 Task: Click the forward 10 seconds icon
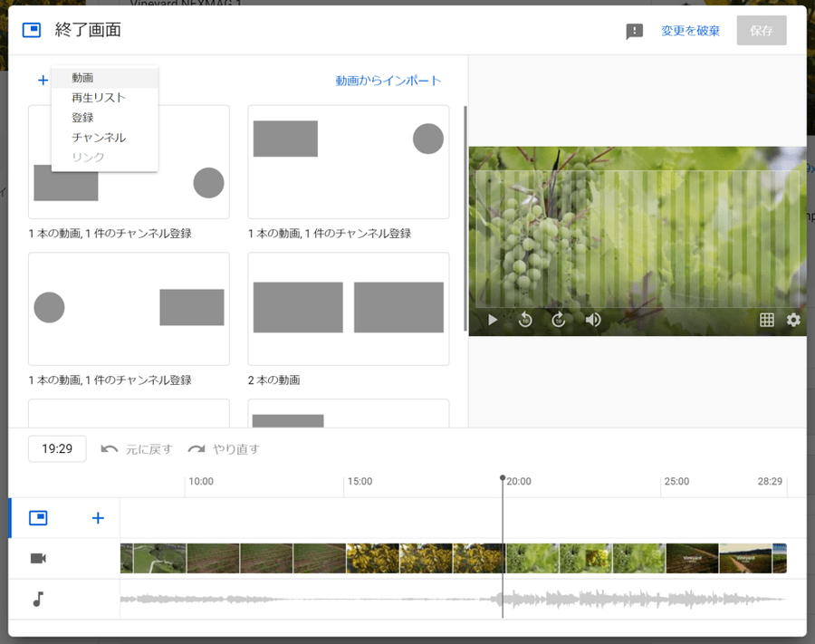559,320
